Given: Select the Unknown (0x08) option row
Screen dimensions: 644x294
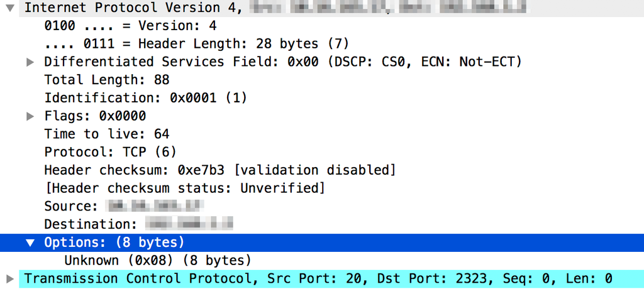Looking at the screenshot, I should tap(158, 260).
